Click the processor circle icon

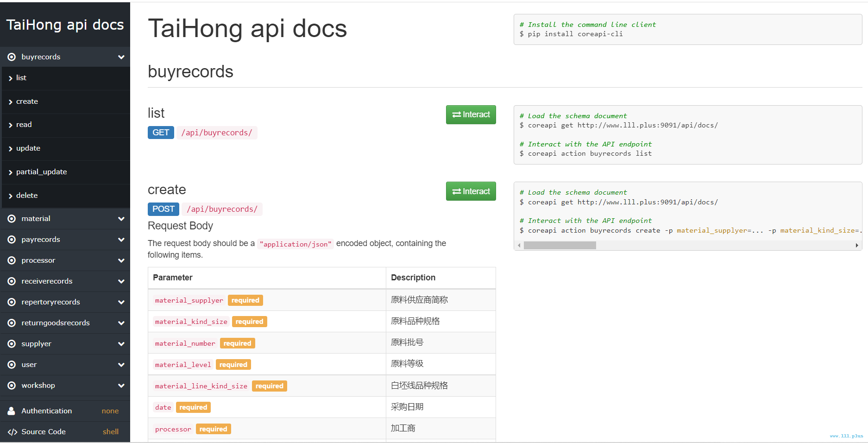point(12,260)
